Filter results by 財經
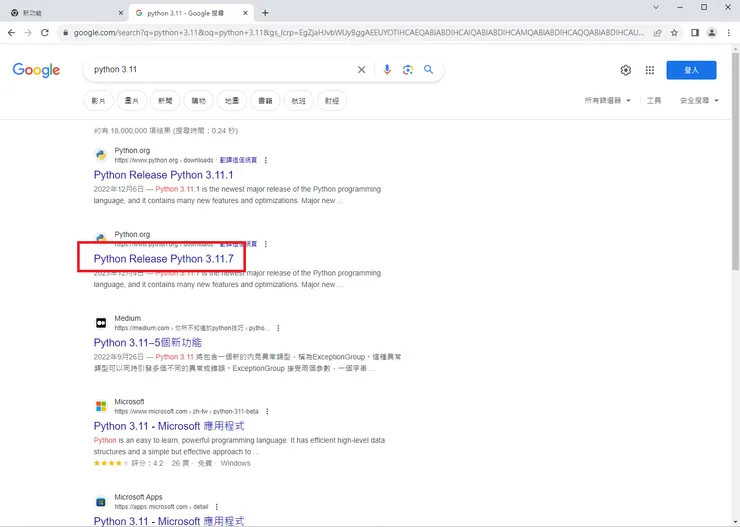The width and height of the screenshot is (740, 527). coord(332,100)
